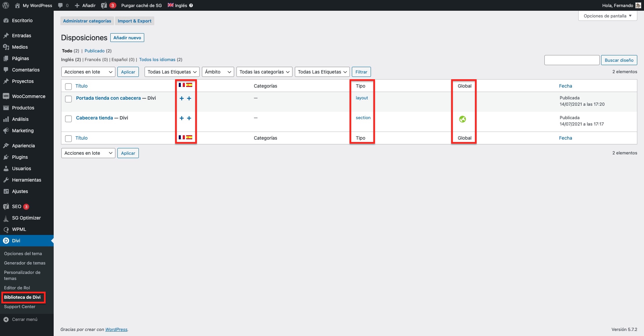This screenshot has width=644, height=336.
Task: Add French translation for Portada tienda con cabecera
Action: tap(182, 98)
